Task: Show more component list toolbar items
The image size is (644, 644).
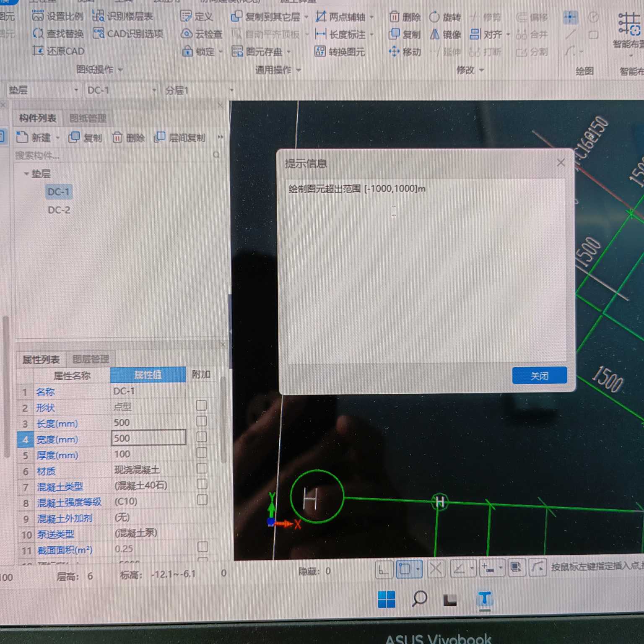Action: [221, 137]
